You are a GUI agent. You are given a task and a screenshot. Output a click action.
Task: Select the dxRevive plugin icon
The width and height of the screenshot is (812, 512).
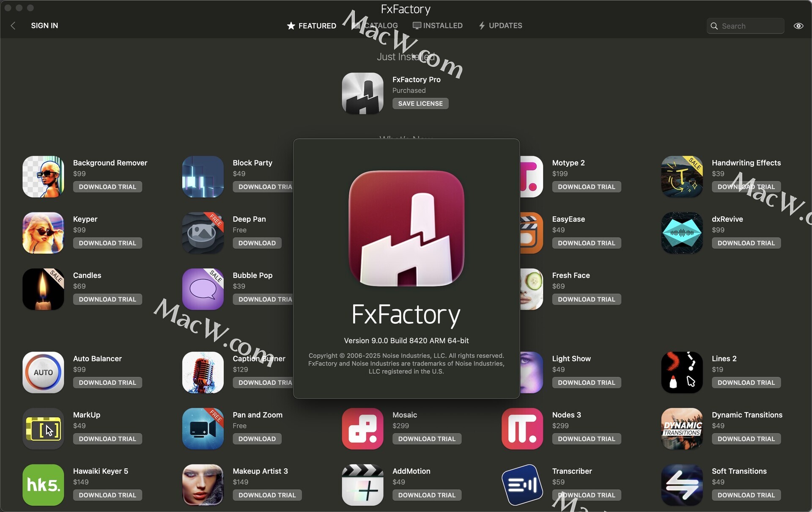tap(682, 233)
